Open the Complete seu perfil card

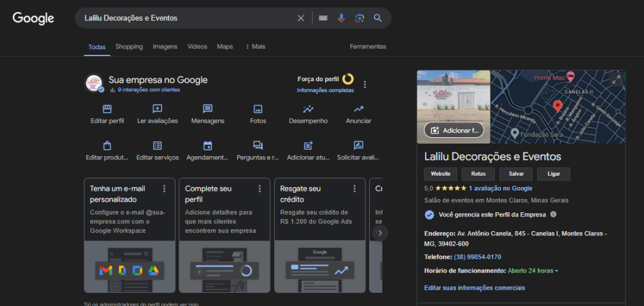pyautogui.click(x=225, y=235)
